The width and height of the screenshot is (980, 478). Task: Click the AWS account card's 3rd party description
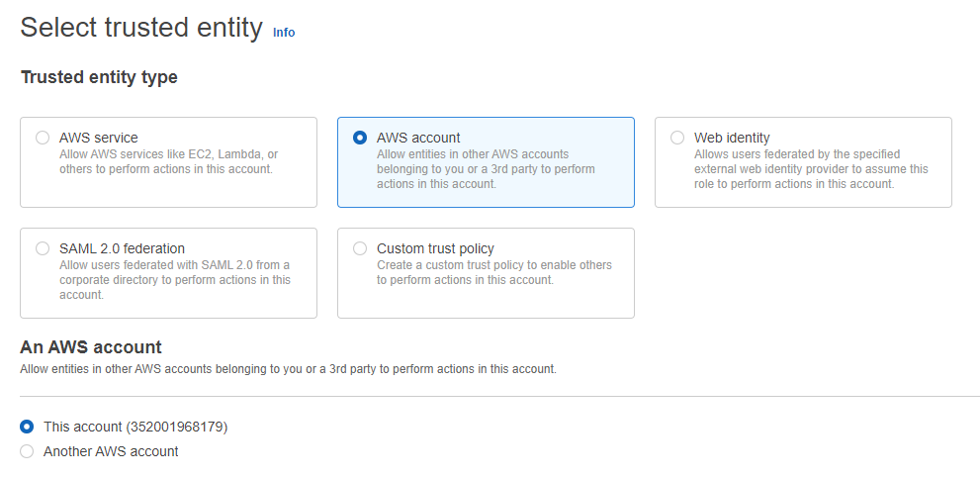click(x=486, y=169)
